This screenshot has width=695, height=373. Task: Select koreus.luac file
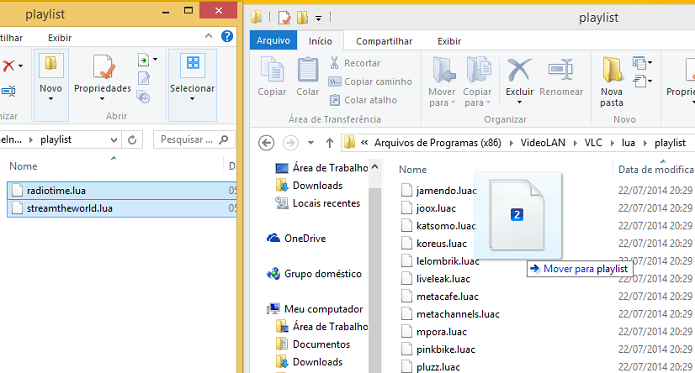434,244
